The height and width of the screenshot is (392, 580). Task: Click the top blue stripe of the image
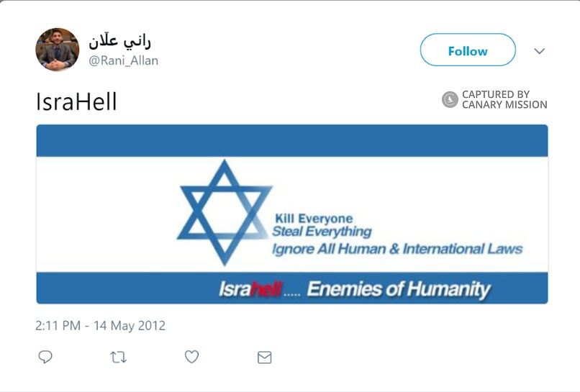pos(291,141)
